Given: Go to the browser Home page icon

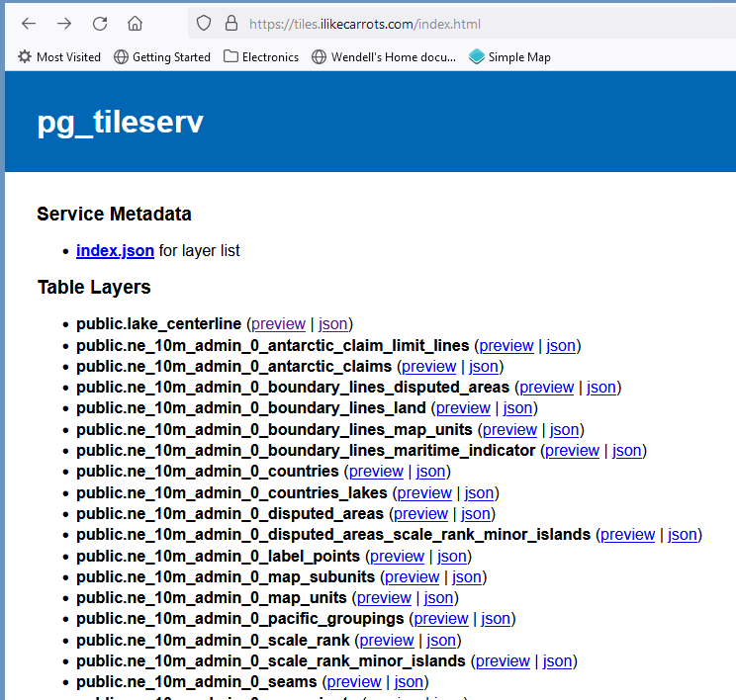Looking at the screenshot, I should (x=136, y=24).
